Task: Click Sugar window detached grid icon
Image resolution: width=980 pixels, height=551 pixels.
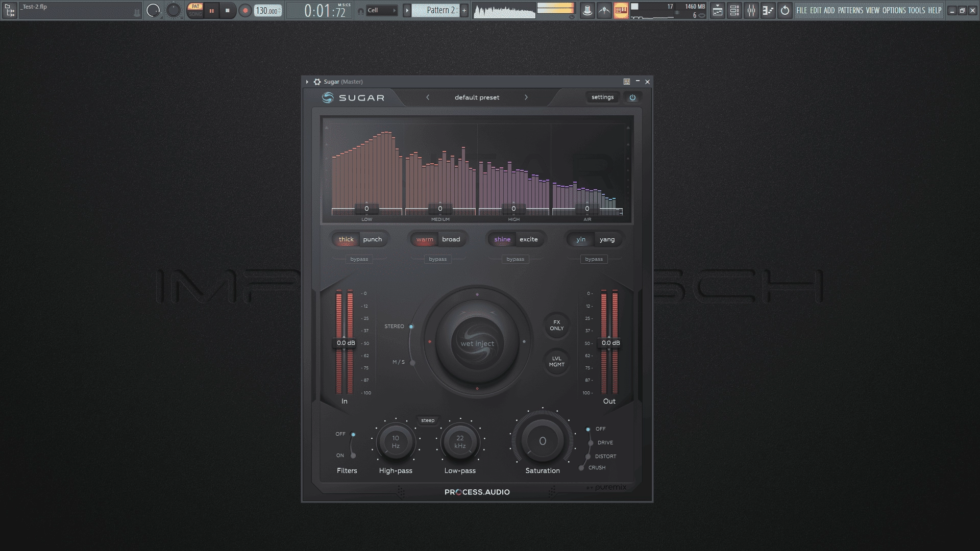Action: click(627, 82)
